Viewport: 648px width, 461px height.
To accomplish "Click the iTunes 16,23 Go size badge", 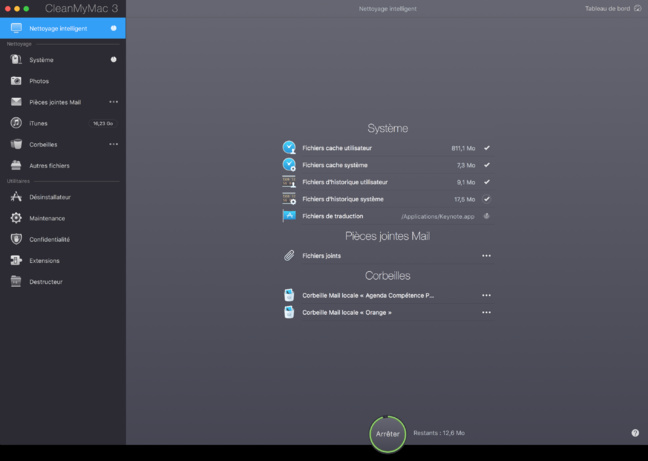I will pyautogui.click(x=103, y=123).
